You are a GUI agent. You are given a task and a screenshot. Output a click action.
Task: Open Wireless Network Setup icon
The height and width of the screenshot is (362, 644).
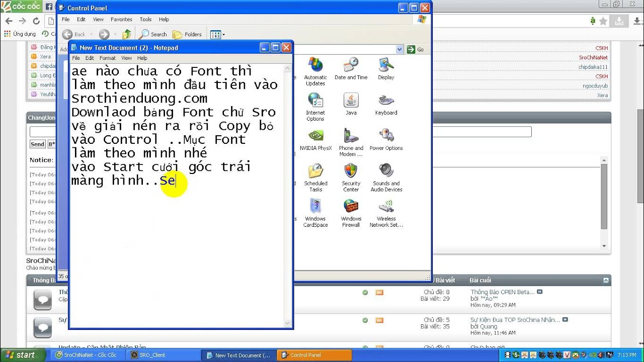click(386, 213)
